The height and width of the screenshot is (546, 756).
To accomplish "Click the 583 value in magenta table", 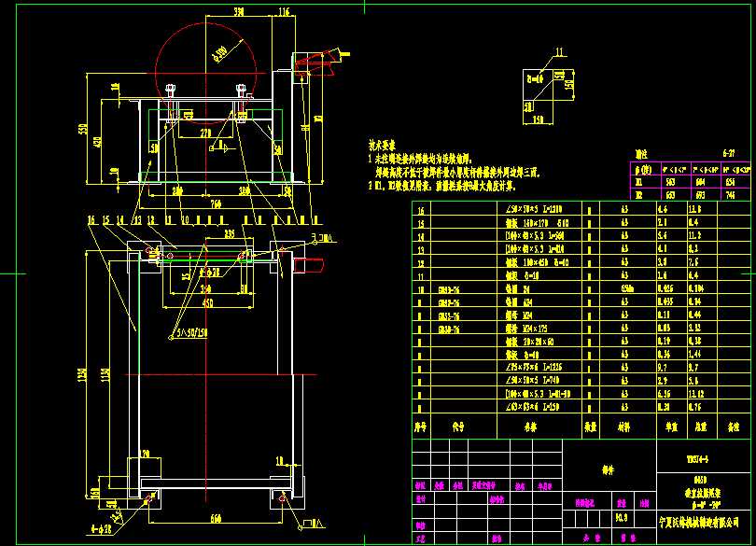I will click(x=670, y=182).
